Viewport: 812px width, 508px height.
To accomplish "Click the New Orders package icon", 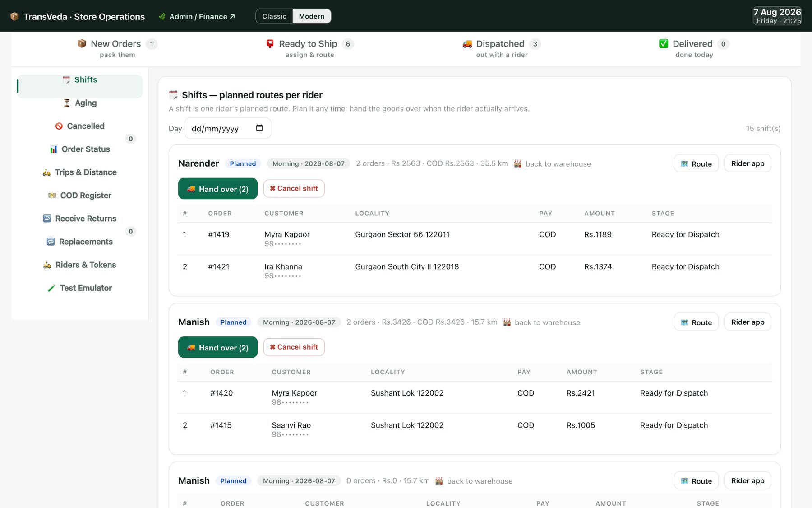I will (x=82, y=43).
